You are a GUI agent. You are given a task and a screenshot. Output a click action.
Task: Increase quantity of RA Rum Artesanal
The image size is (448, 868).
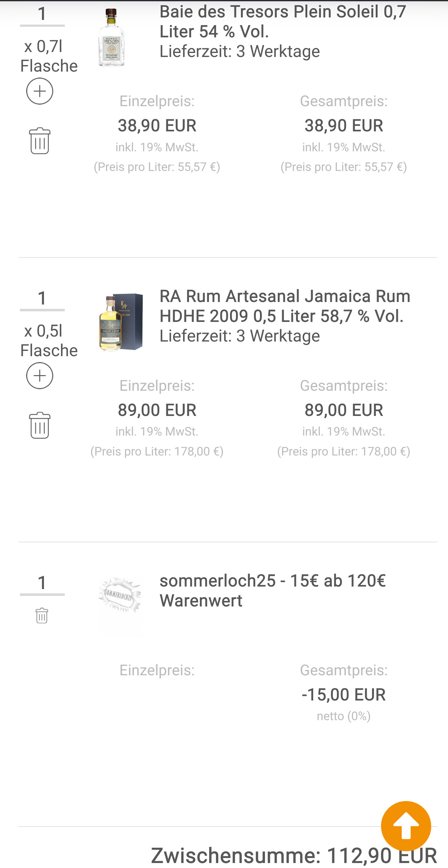click(x=40, y=375)
